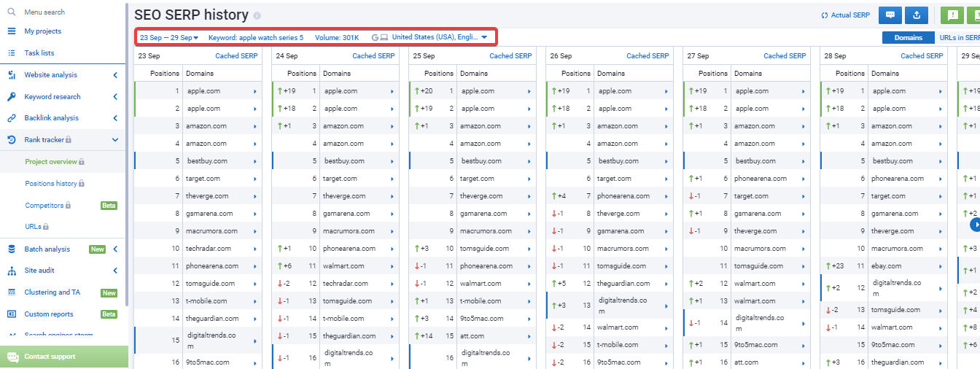Click the Backlink analysis link icon
Image resolution: width=980 pixels, height=369 pixels.
[11, 118]
